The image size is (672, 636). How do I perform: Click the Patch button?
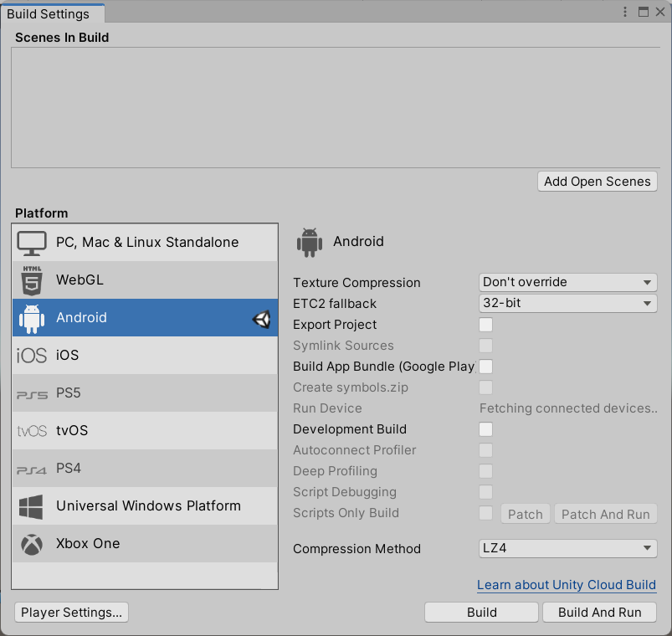click(x=526, y=515)
